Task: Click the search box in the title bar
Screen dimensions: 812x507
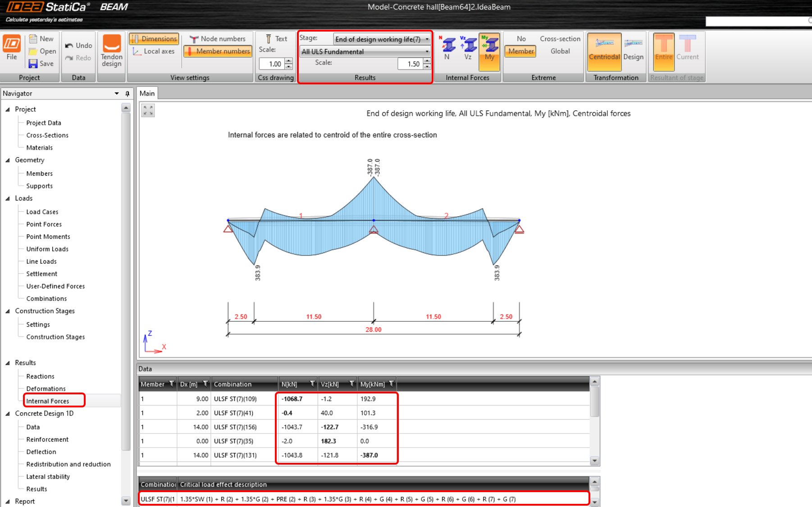Action: pyautogui.click(x=758, y=21)
